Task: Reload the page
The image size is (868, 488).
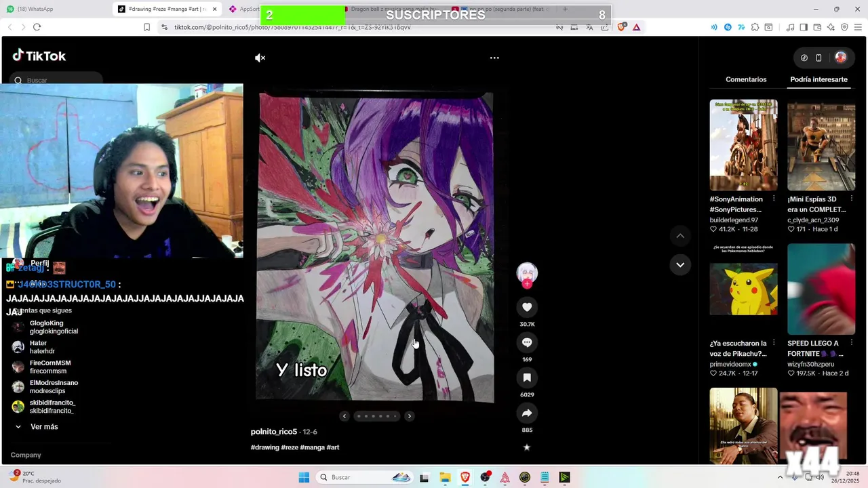Action: 37,27
